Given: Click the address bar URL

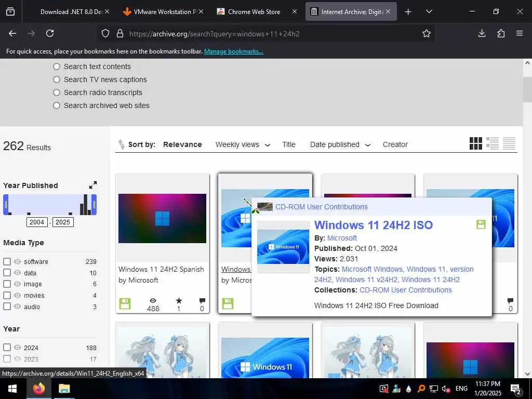Looking at the screenshot, I should (214, 34).
